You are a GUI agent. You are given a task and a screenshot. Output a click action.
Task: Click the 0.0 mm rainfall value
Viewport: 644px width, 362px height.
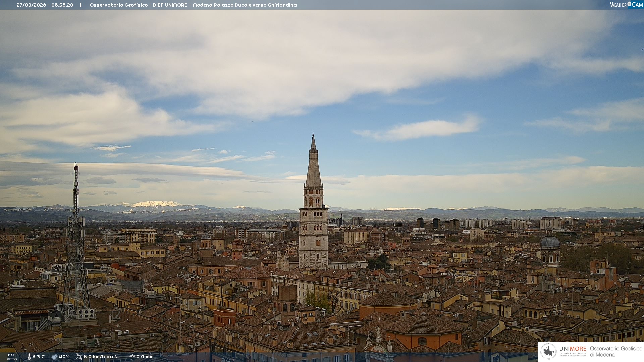(145, 357)
